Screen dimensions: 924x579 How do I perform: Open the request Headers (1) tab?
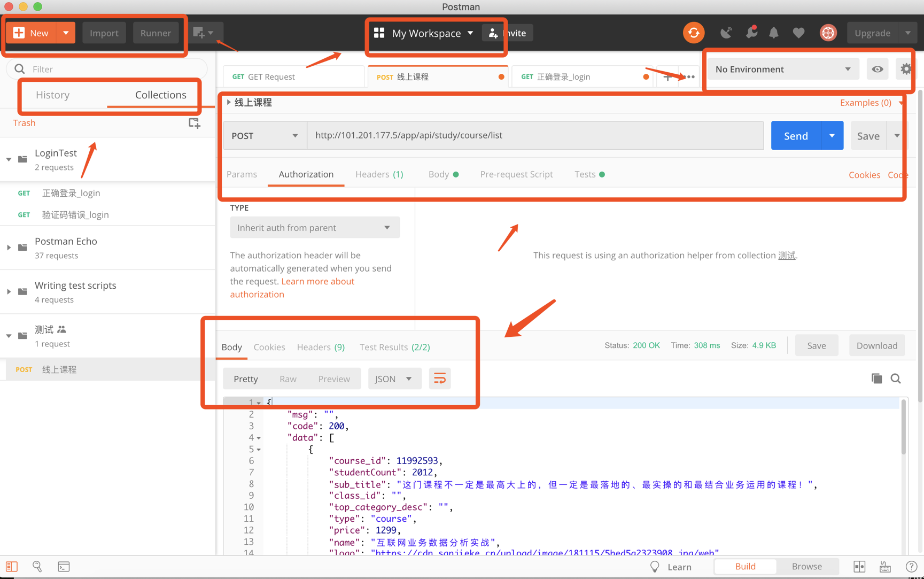[379, 174]
